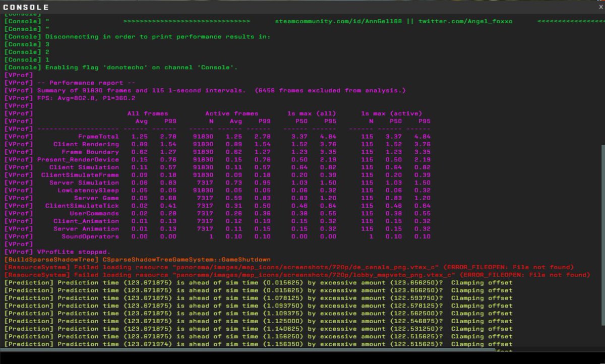Click the '1s max (active)' column header
This screenshot has height=364, width=605.
pyautogui.click(x=391, y=113)
